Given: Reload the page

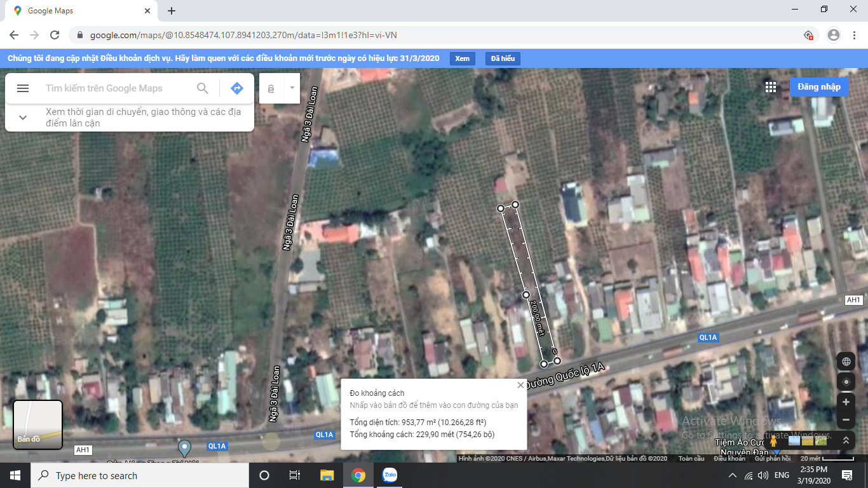Looking at the screenshot, I should click(x=55, y=35).
